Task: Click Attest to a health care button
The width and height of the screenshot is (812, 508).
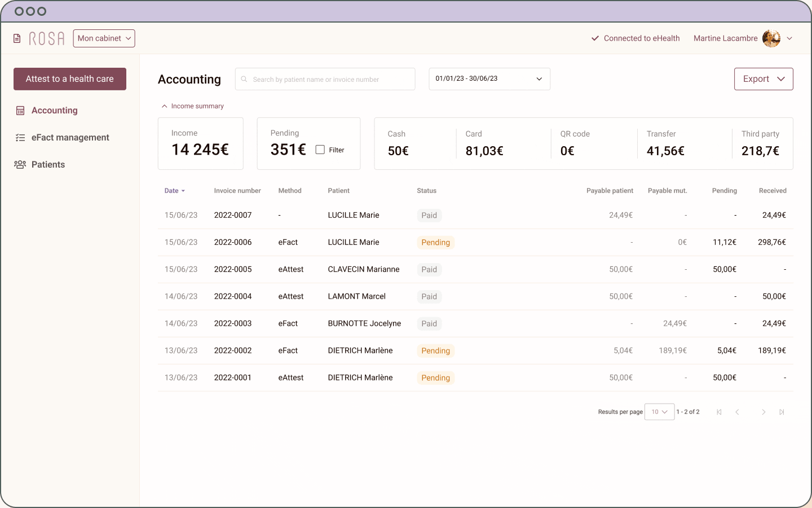Action: (x=70, y=79)
